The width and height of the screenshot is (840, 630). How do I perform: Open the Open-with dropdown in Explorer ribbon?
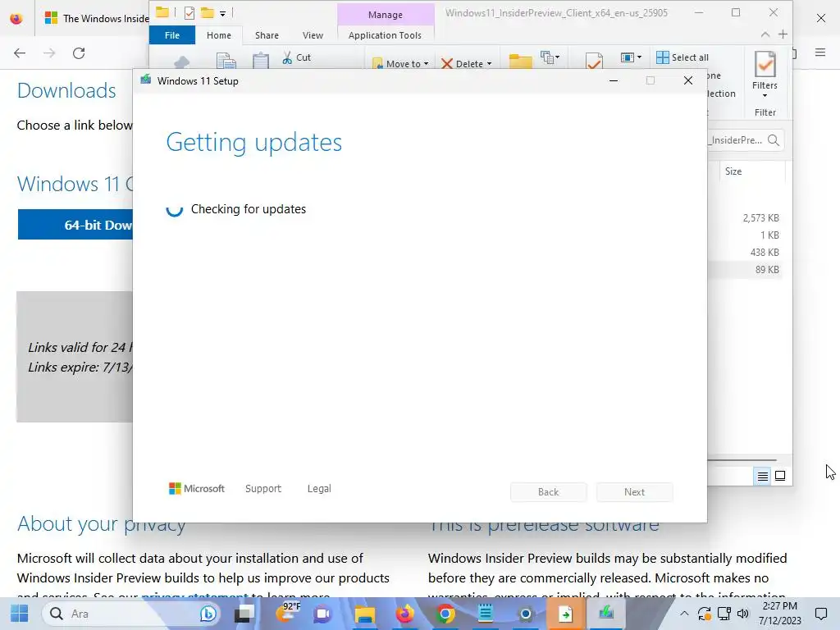click(631, 57)
